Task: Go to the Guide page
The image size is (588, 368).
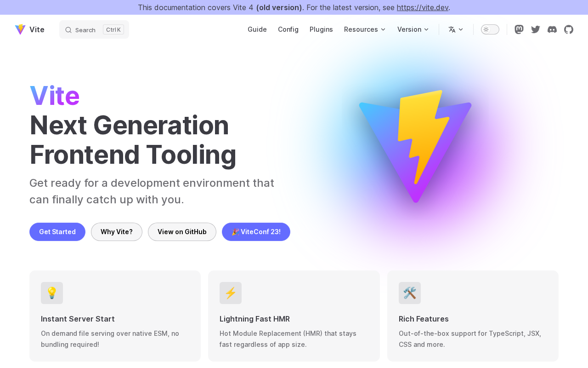Action: click(x=257, y=29)
